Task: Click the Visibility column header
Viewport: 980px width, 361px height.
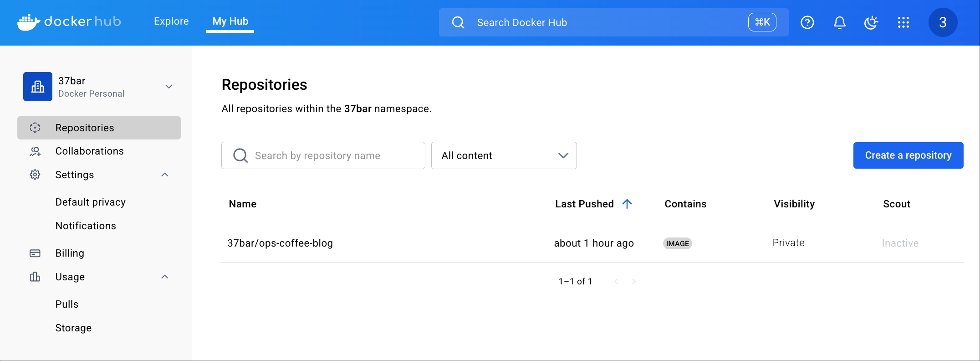Action: pos(794,204)
